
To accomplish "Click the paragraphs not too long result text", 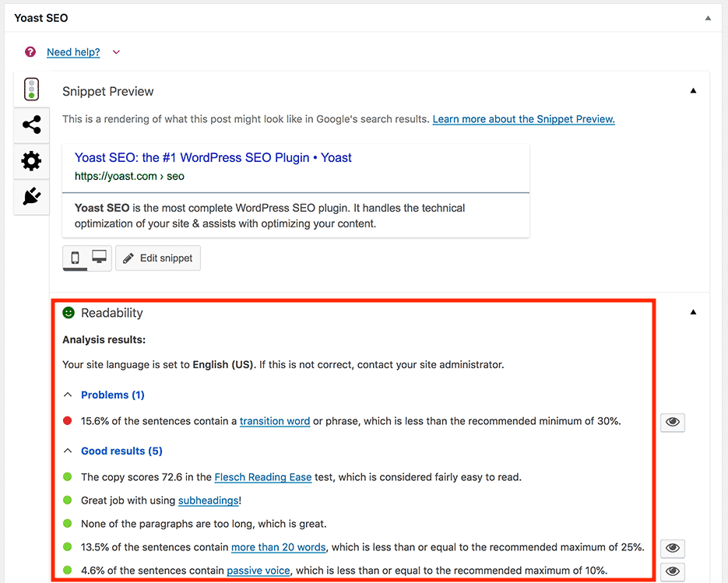I will coord(204,524).
